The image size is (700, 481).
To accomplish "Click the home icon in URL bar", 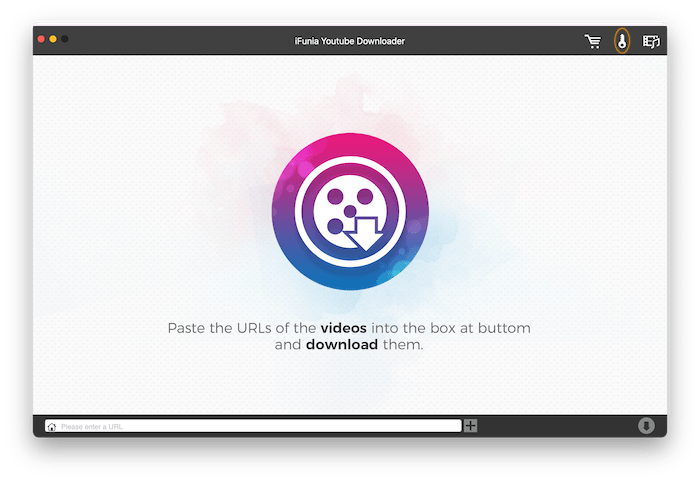I will coord(51,426).
